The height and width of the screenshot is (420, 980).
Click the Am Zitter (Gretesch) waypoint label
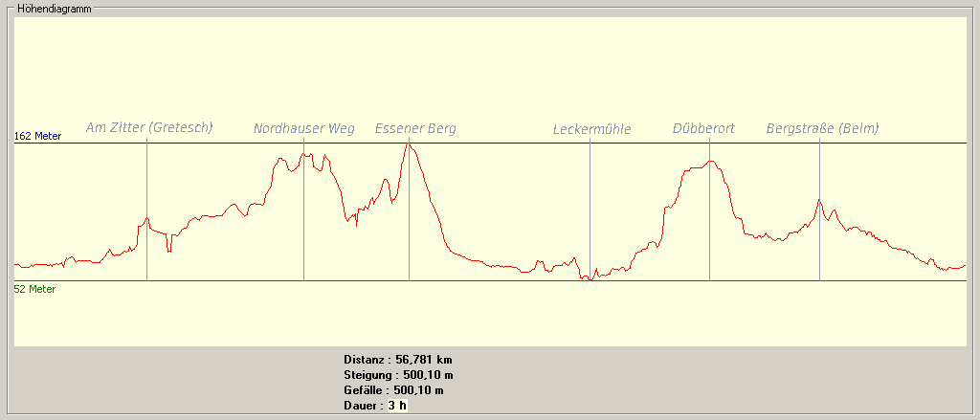[149, 127]
